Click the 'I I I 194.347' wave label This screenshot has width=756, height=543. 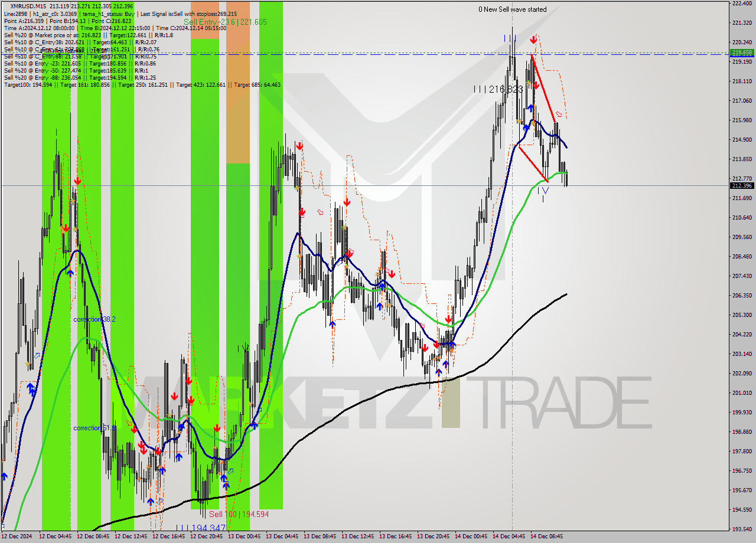click(201, 528)
